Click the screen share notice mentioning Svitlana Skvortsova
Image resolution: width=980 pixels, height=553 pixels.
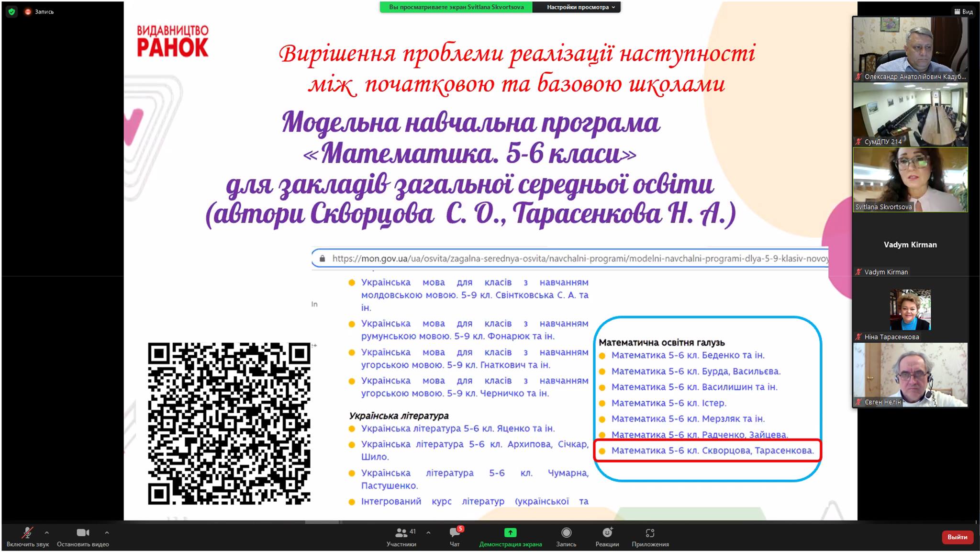tap(456, 7)
